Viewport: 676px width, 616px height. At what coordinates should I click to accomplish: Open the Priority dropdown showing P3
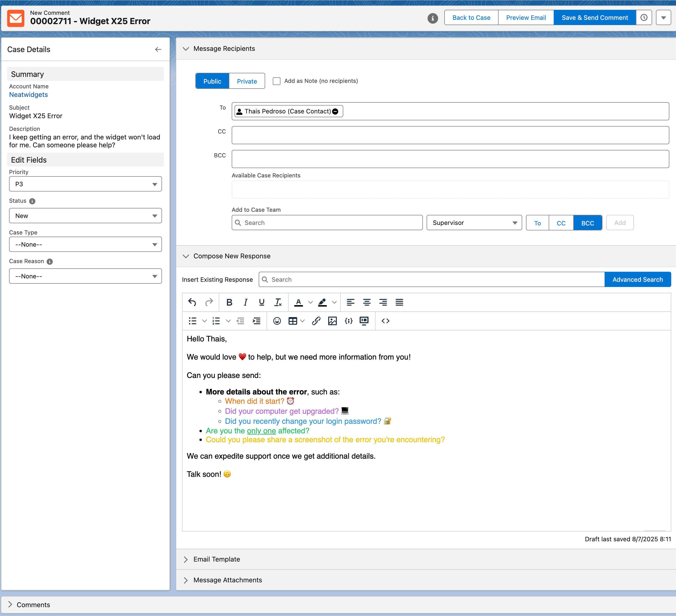pyautogui.click(x=86, y=184)
